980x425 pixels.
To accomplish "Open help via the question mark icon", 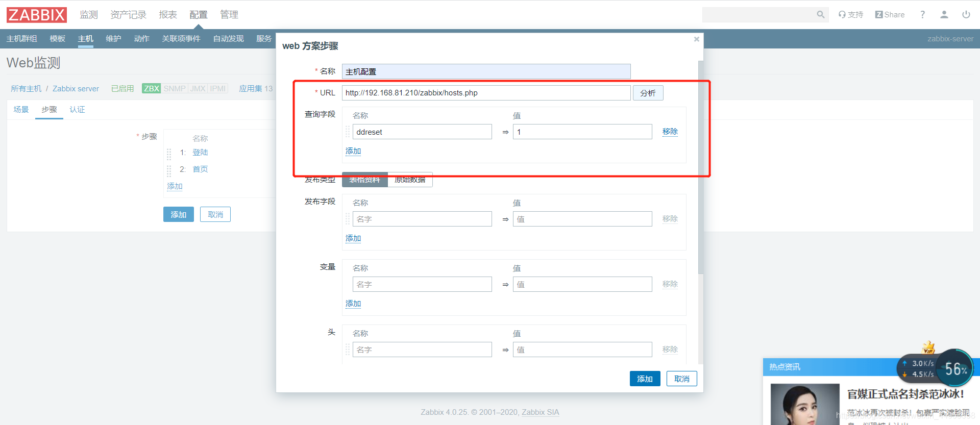I will pos(922,15).
